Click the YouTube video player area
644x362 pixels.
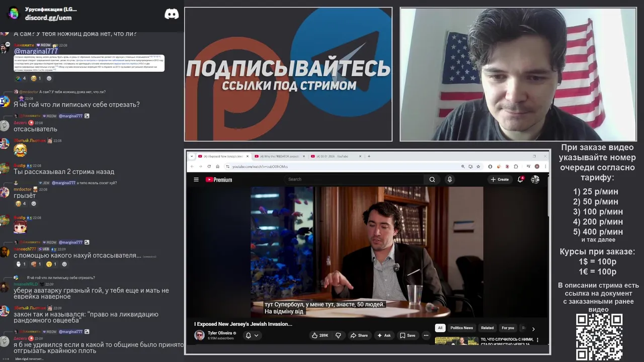pyautogui.click(x=367, y=251)
